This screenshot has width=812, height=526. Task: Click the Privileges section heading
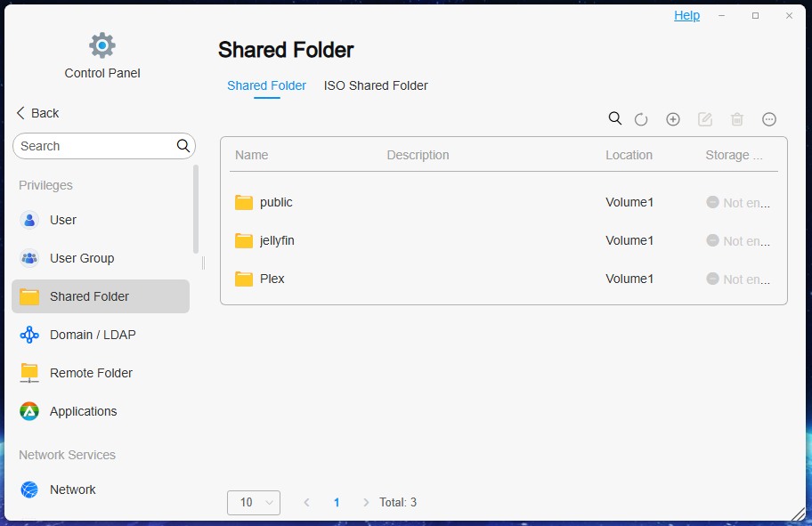(45, 185)
